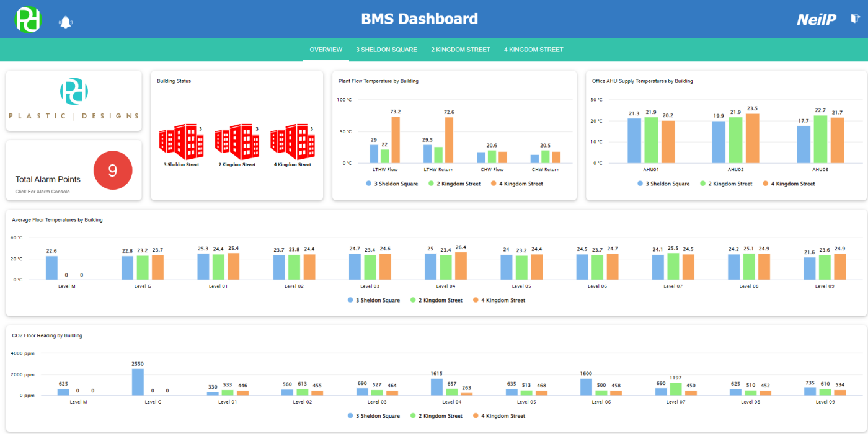Toggle 3 Sheldon Square legend in Plant Flow chart
The height and width of the screenshot is (434, 868).
pos(392,184)
